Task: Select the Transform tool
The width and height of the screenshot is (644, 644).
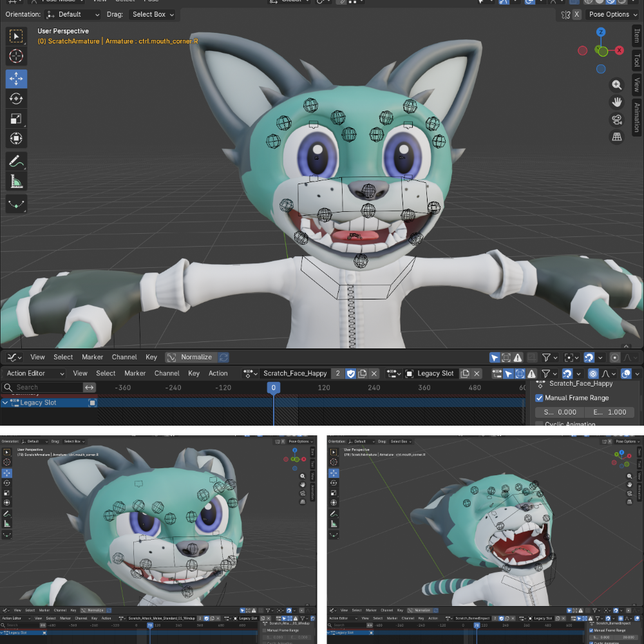Action: [x=16, y=138]
